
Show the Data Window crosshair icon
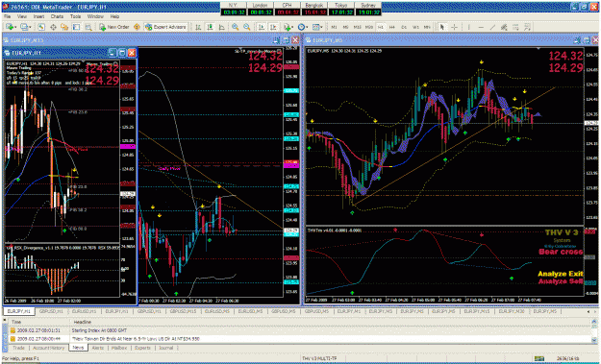click(53, 27)
